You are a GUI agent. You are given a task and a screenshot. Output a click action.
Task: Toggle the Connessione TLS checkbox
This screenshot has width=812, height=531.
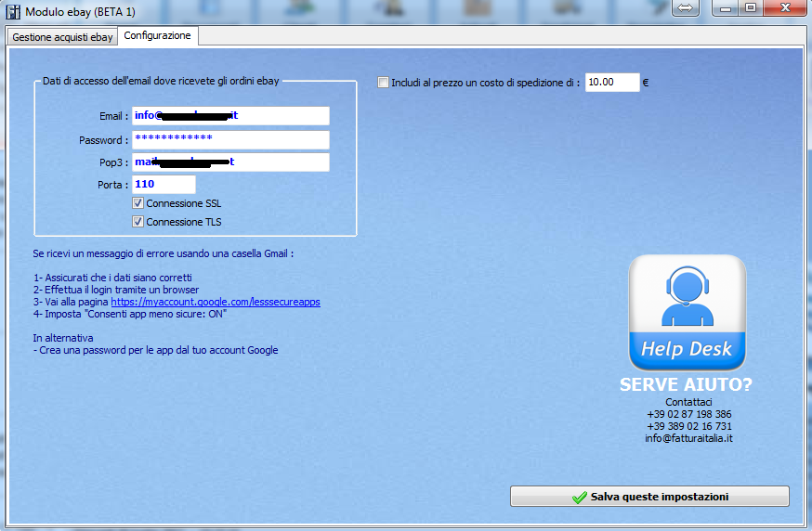pos(138,222)
